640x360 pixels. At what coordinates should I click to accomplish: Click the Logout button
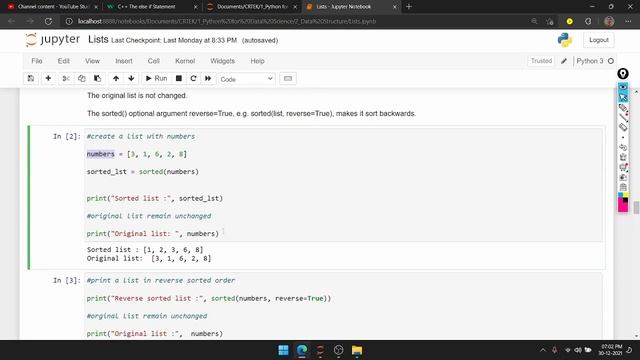point(599,40)
